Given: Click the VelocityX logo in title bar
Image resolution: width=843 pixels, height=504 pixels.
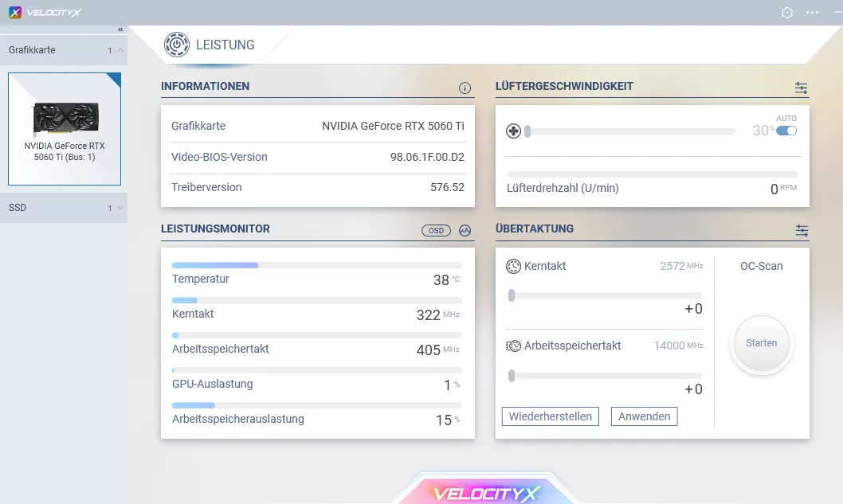Looking at the screenshot, I should (48, 13).
